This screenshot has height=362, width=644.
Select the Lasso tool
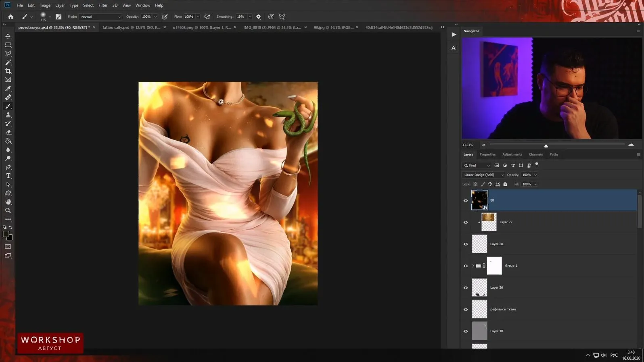pyautogui.click(x=8, y=54)
